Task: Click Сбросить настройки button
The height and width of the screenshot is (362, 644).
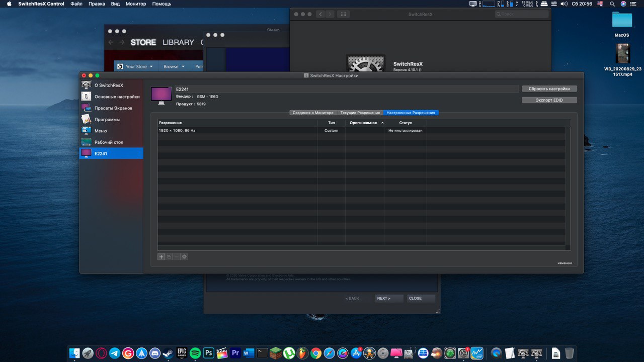Action: (549, 89)
